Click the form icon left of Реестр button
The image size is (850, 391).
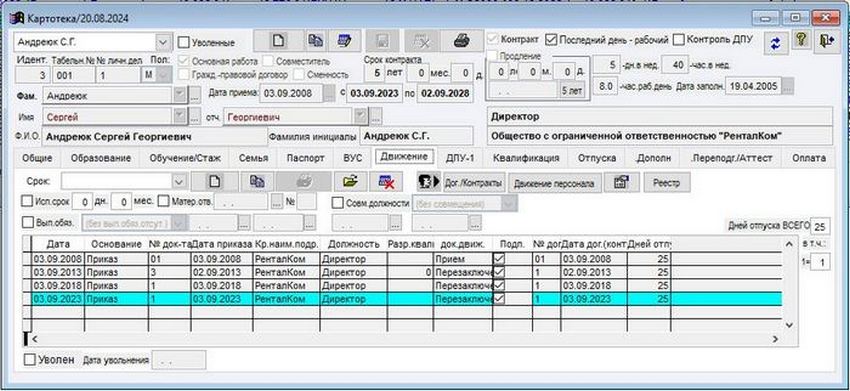click(x=621, y=183)
